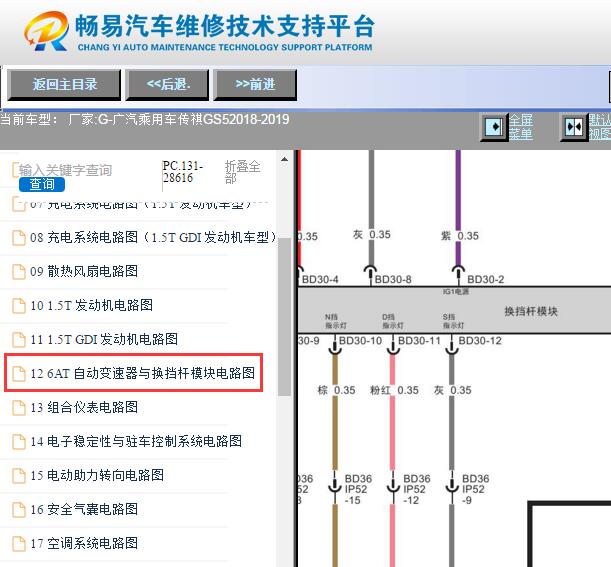Click connector label BD30-11

point(419,341)
